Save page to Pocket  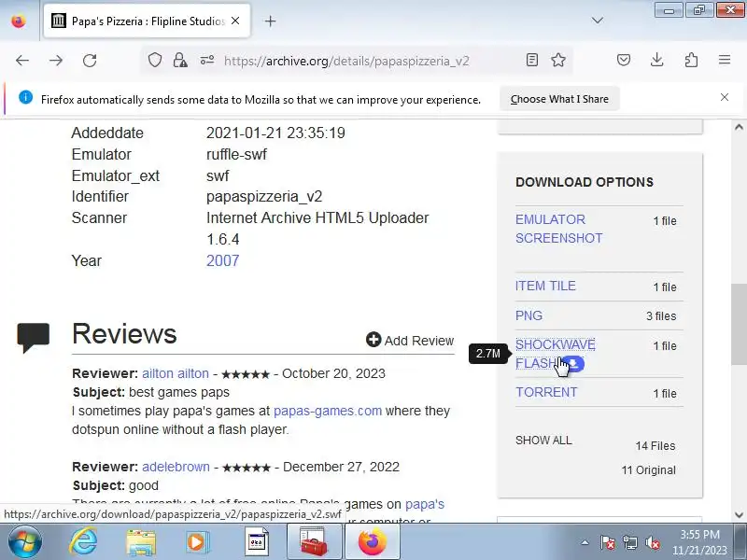[624, 60]
